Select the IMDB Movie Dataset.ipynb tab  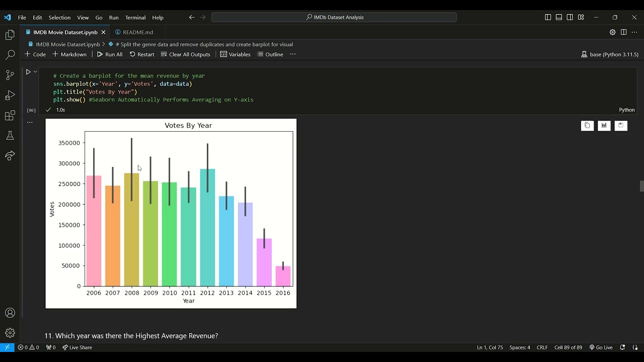point(65,32)
